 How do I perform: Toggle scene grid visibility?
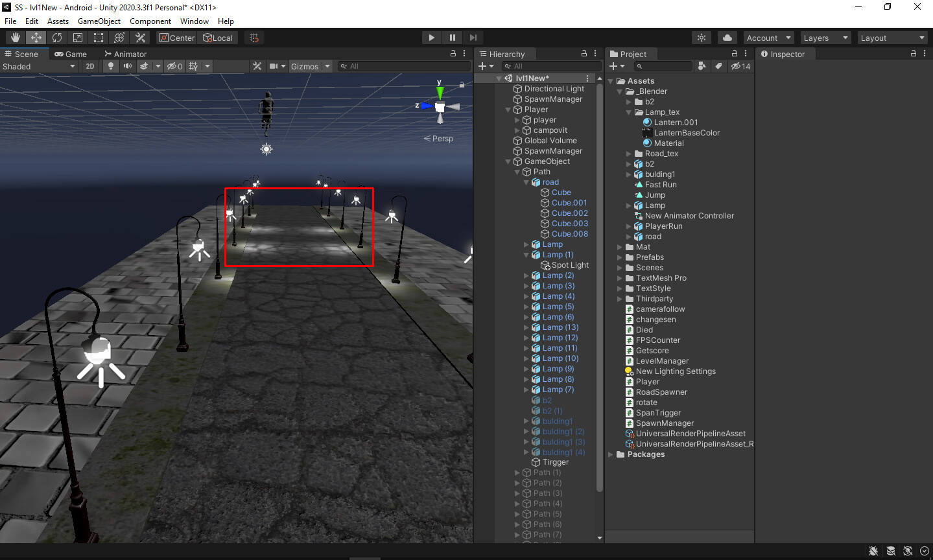193,66
